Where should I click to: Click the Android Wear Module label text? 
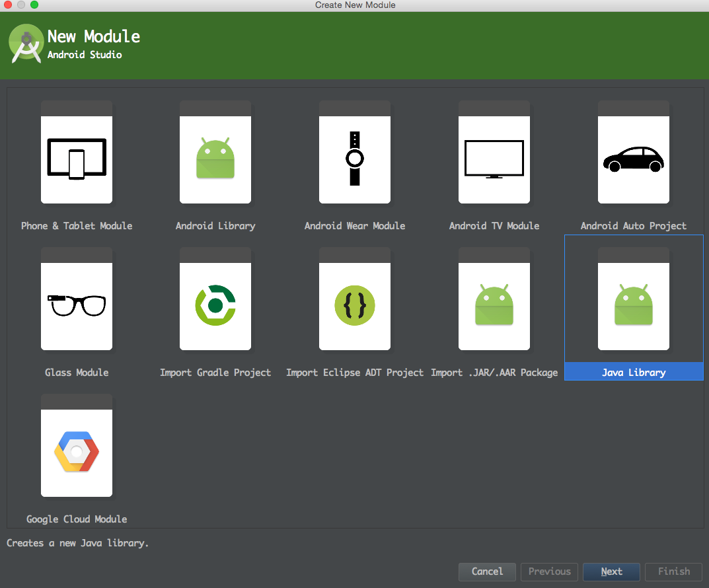[355, 226]
